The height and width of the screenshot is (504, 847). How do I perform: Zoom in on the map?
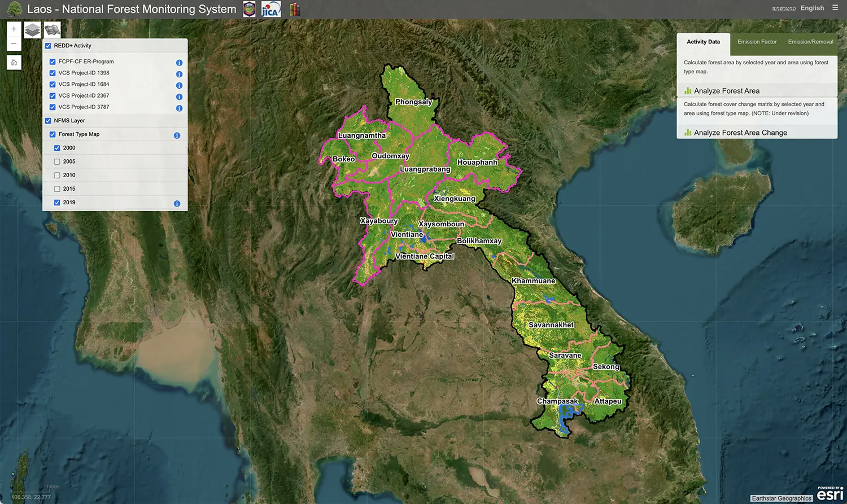point(14,29)
